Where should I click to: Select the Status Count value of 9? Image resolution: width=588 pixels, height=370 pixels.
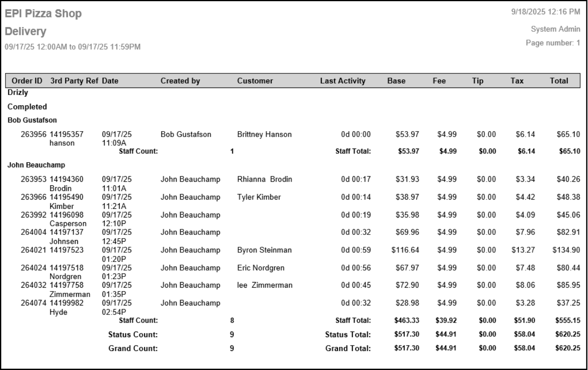point(232,334)
